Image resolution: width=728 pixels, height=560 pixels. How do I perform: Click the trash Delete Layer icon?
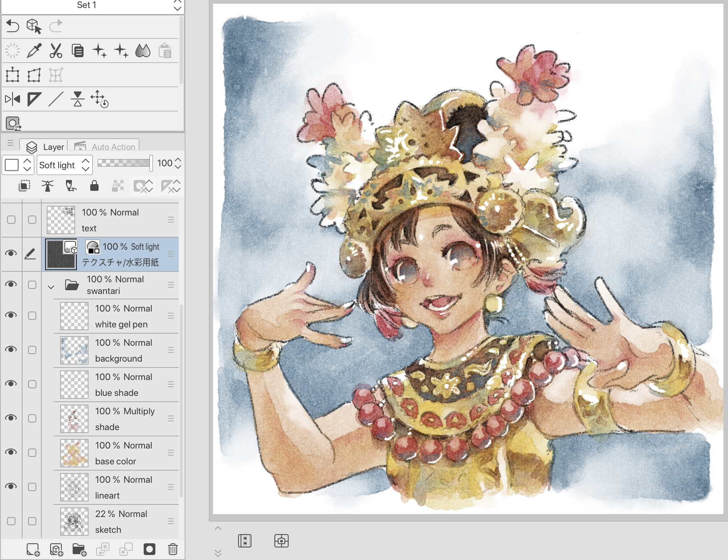click(172, 549)
